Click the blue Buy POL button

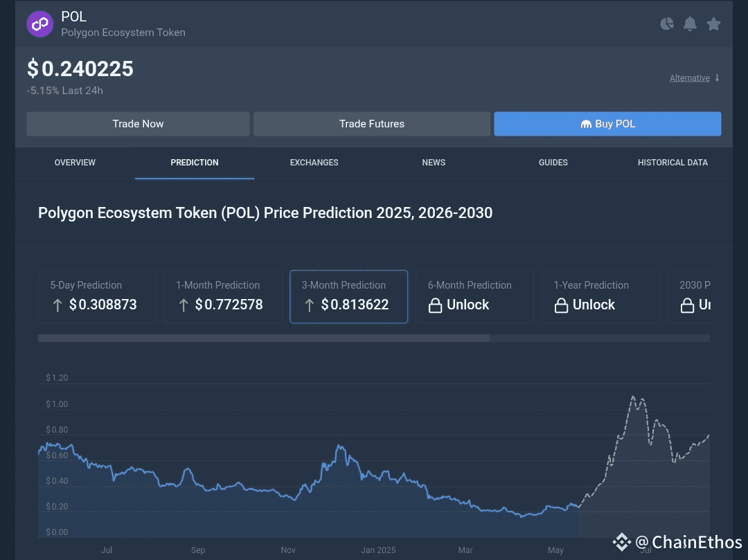[607, 124]
